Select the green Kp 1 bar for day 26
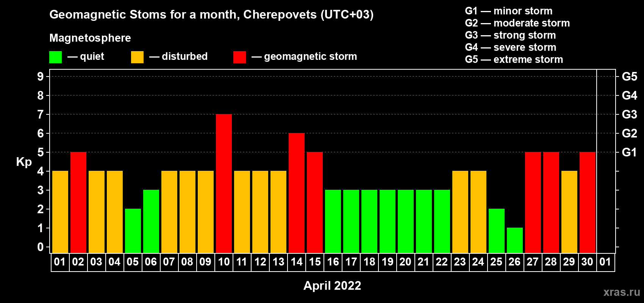The width and height of the screenshot is (644, 303). [x=515, y=240]
